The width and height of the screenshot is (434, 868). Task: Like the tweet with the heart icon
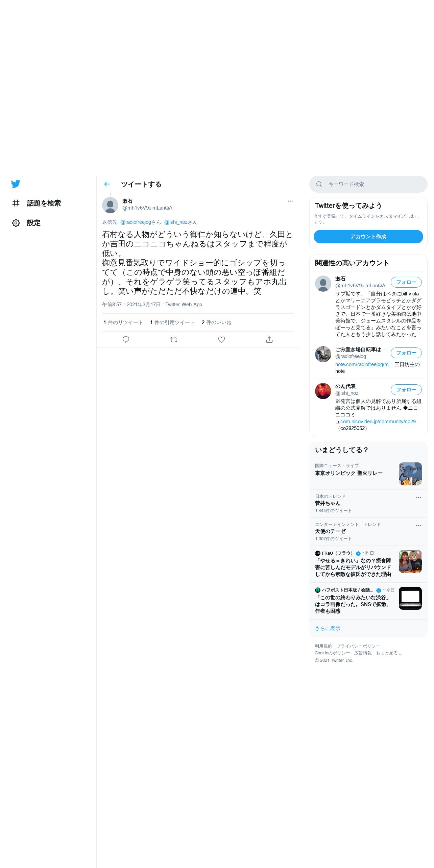click(x=221, y=340)
